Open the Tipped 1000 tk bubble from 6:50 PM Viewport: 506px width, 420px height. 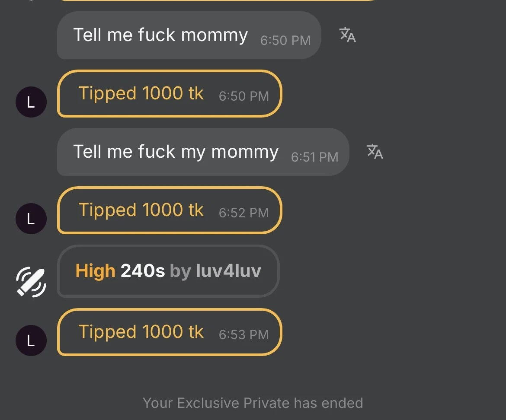point(169,94)
